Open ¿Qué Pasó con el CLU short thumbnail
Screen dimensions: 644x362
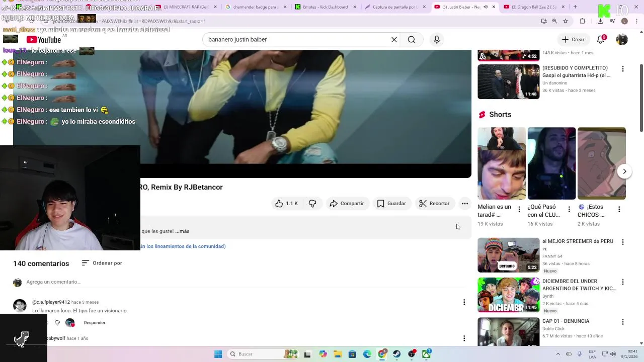point(551,163)
